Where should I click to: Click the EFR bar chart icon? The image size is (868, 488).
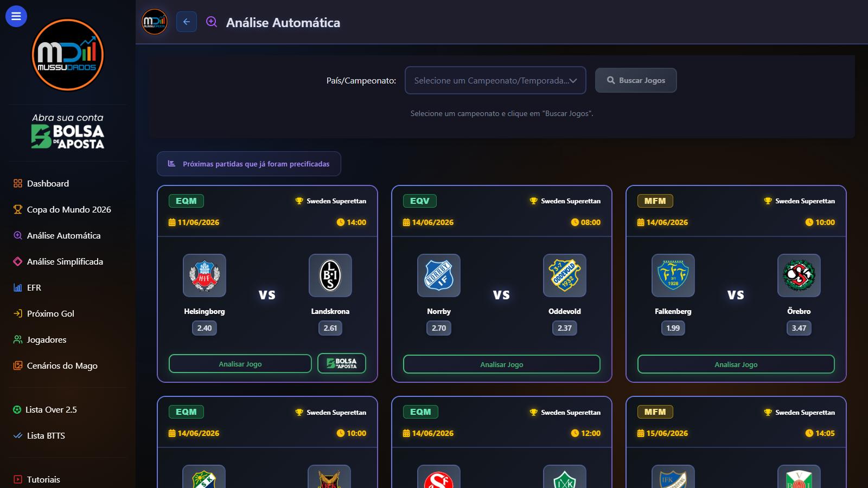pos(18,287)
